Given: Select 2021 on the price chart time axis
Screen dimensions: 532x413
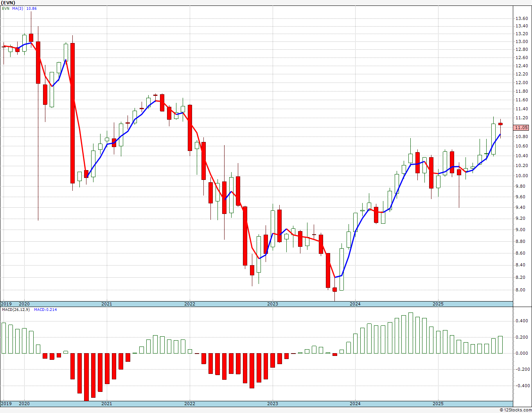Looking at the screenshot, I should (x=107, y=304).
